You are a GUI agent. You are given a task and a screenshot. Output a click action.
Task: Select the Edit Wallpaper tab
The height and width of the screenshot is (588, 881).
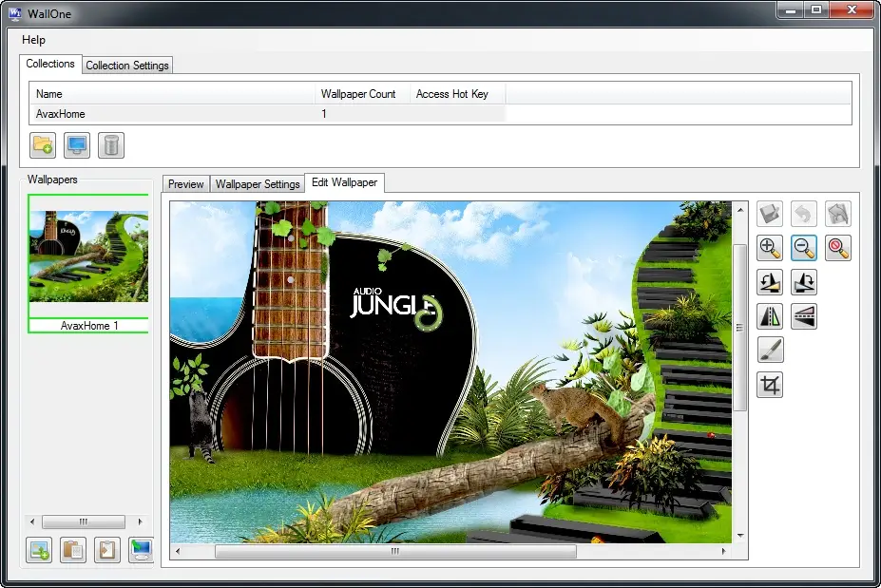(344, 182)
